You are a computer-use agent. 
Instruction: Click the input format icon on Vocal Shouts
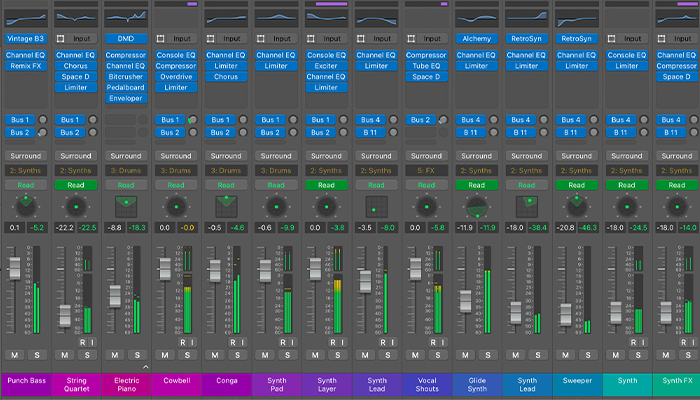pyautogui.click(x=411, y=39)
